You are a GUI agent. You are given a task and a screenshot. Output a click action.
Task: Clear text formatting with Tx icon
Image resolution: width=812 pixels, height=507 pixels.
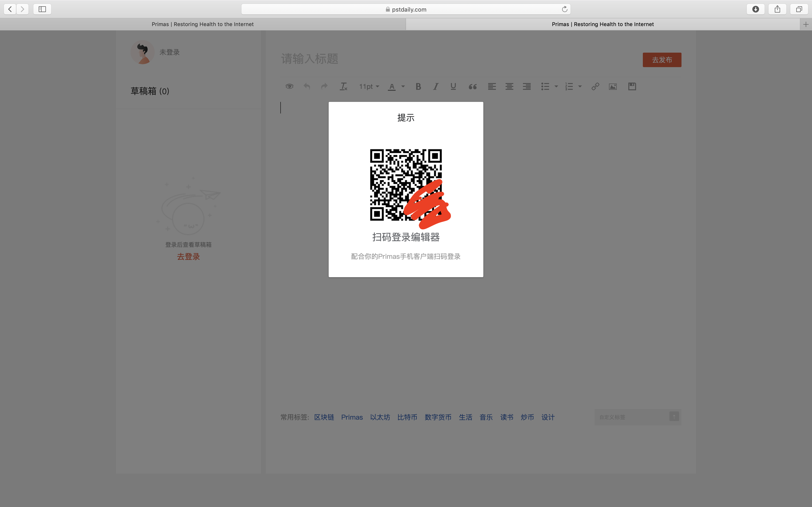[344, 86]
